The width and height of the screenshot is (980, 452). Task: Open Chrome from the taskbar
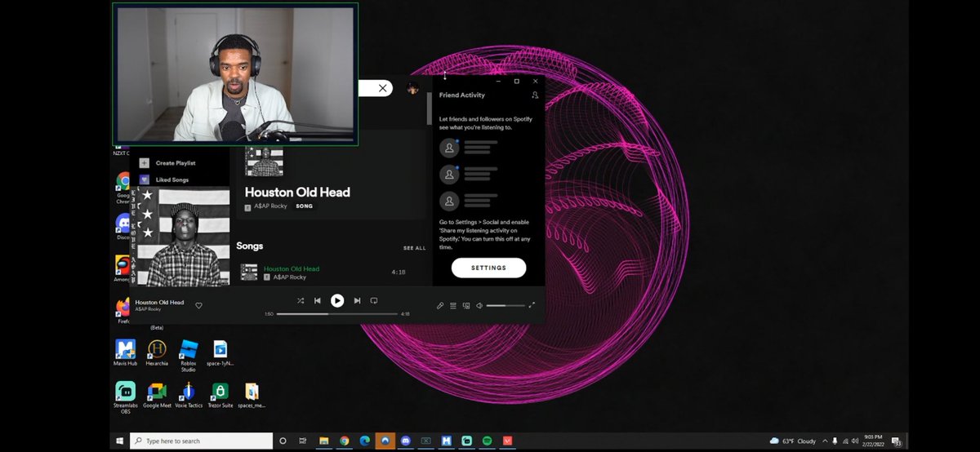pos(345,441)
